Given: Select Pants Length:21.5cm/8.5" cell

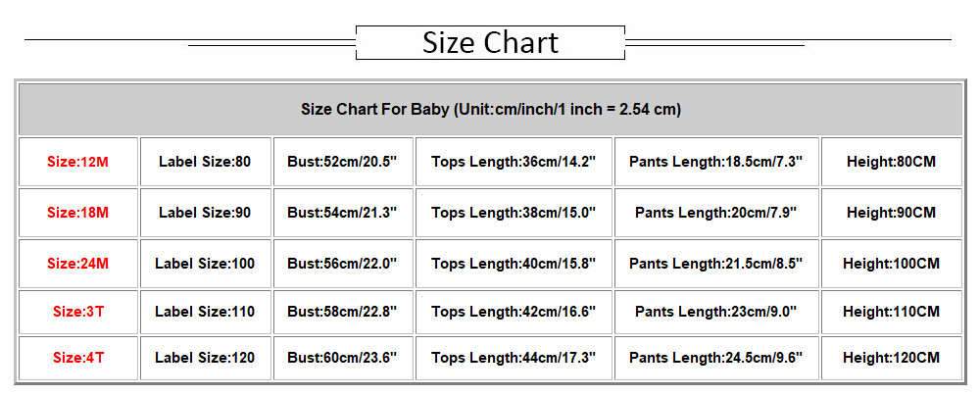Looking at the screenshot, I should pos(716,264).
